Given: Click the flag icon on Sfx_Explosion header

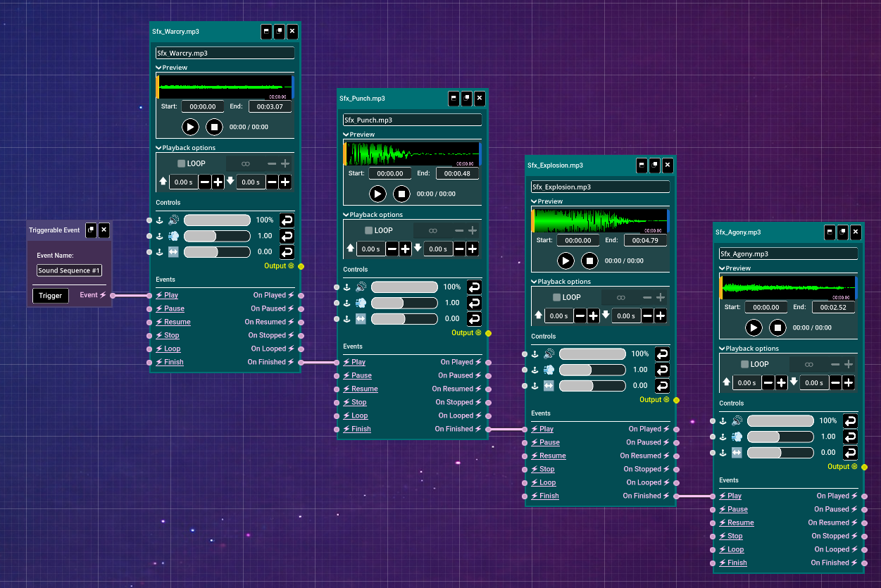Looking at the screenshot, I should point(642,165).
